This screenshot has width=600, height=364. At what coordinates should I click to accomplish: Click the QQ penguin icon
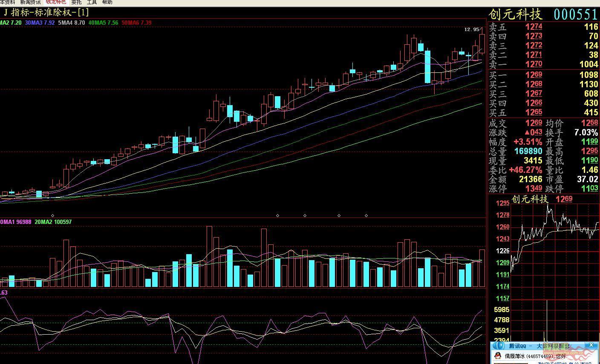[497, 356]
